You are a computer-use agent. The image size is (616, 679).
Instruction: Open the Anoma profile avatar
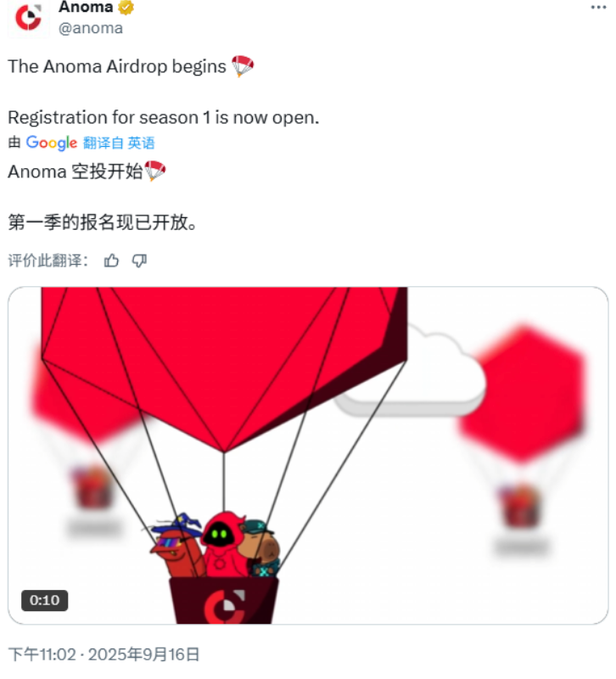pyautogui.click(x=29, y=18)
